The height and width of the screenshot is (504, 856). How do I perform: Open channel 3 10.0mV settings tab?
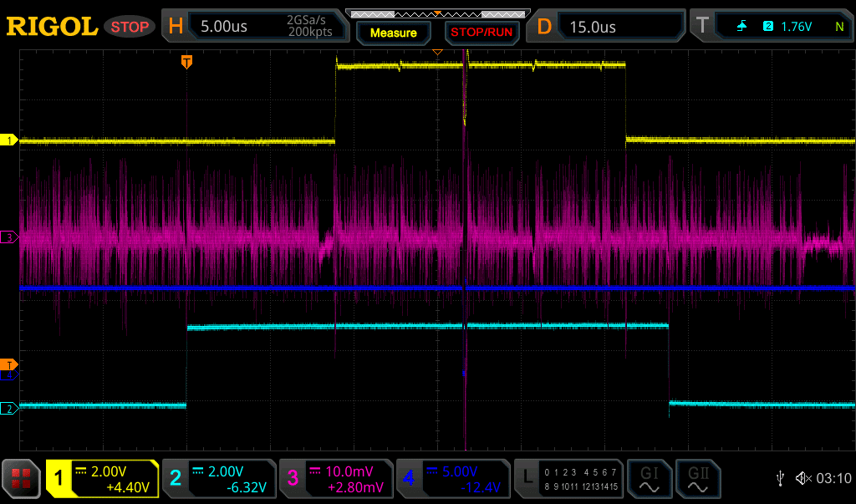[336, 478]
